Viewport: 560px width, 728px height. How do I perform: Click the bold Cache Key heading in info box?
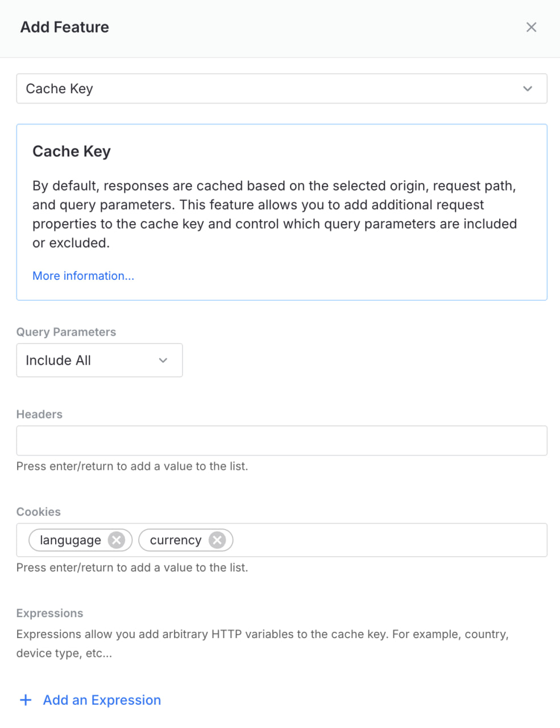pos(72,151)
